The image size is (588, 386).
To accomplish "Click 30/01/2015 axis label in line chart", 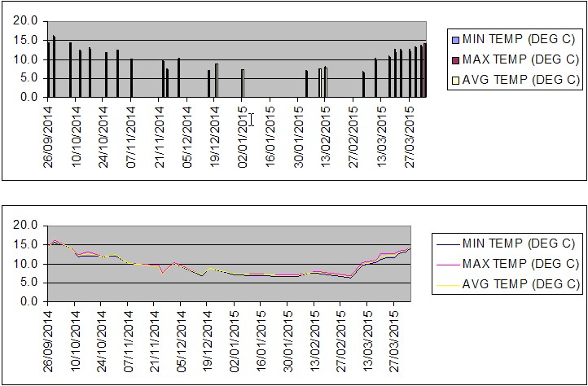I will click(288, 341).
